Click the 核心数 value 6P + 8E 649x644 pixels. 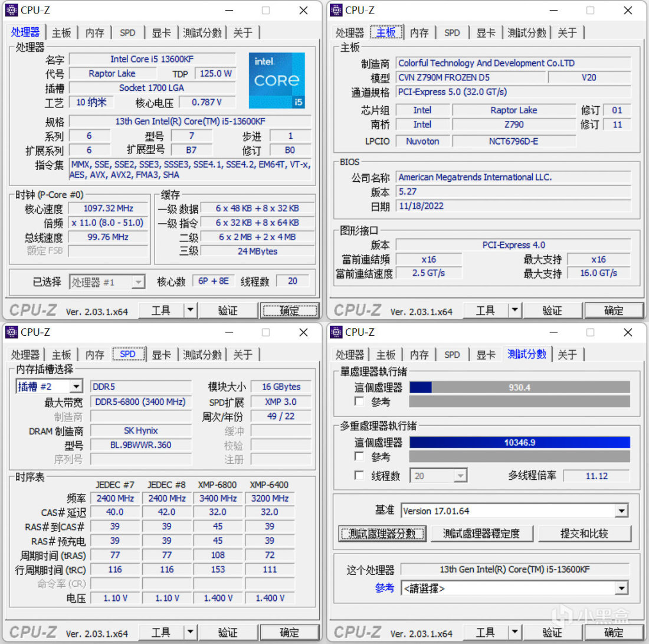tap(213, 281)
